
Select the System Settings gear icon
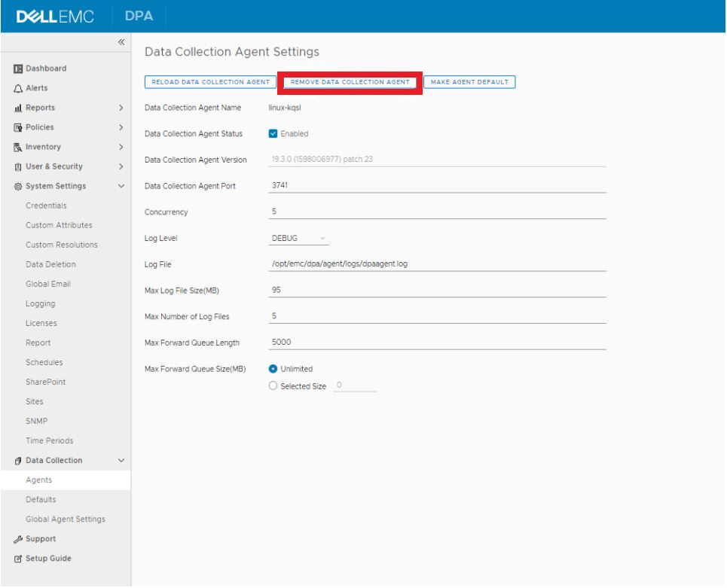pos(17,184)
